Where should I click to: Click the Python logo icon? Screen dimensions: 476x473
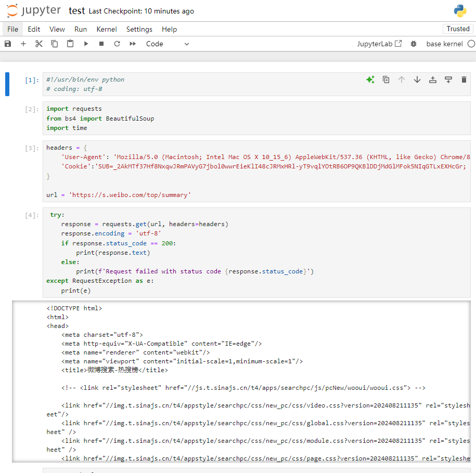(x=460, y=10)
